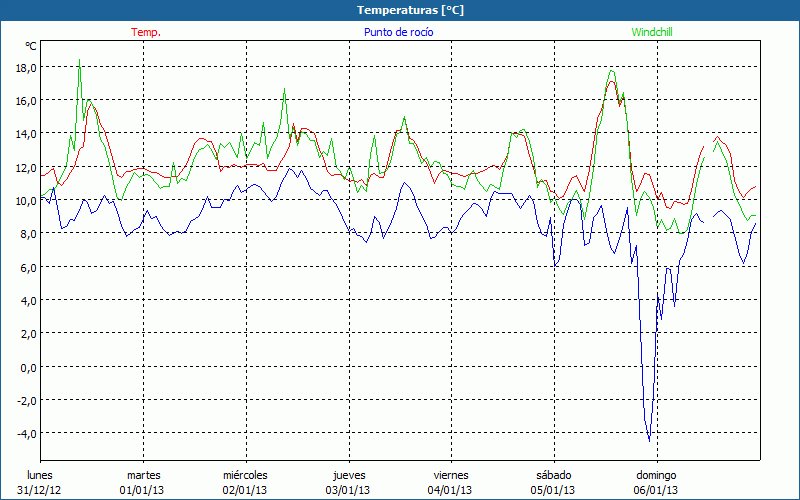Viewport: 800px width, 500px height.
Task: Click the 10,0 value on the temperature axis
Action: [26, 200]
